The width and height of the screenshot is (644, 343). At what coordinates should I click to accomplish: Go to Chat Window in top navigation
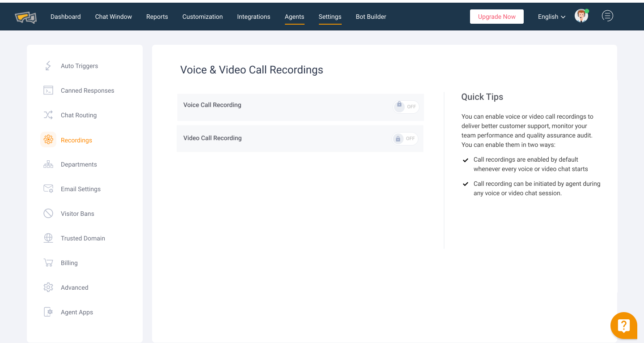[114, 17]
